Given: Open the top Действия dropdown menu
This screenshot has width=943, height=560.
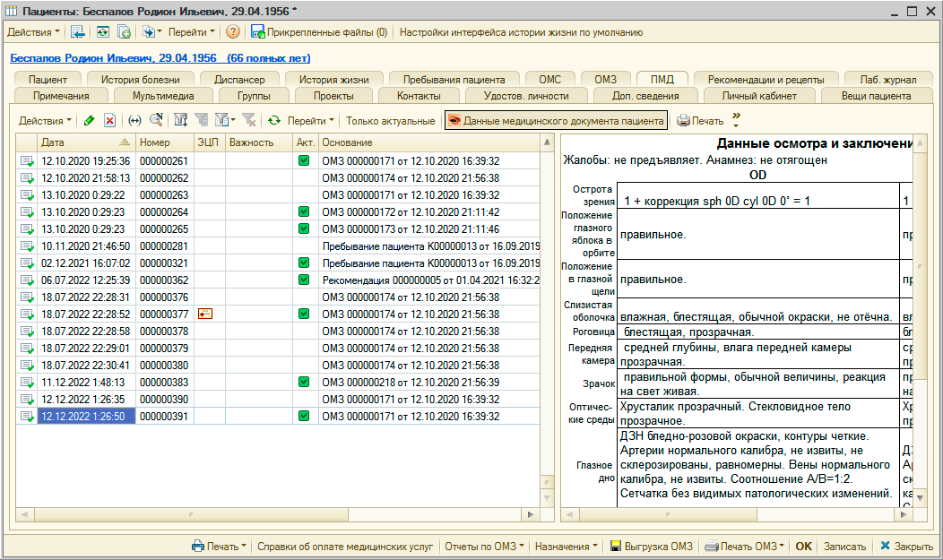Looking at the screenshot, I should 34,32.
